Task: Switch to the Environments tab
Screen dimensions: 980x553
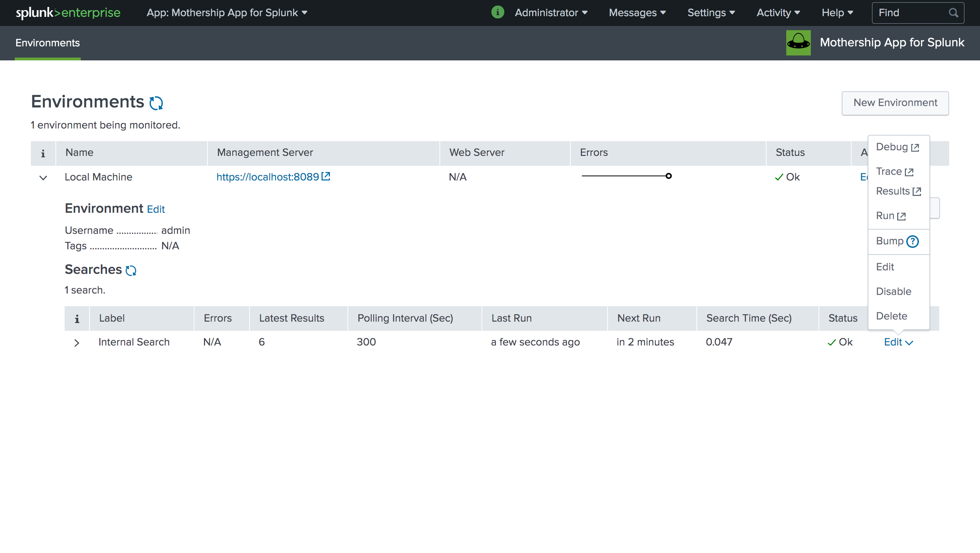Action: (x=47, y=42)
